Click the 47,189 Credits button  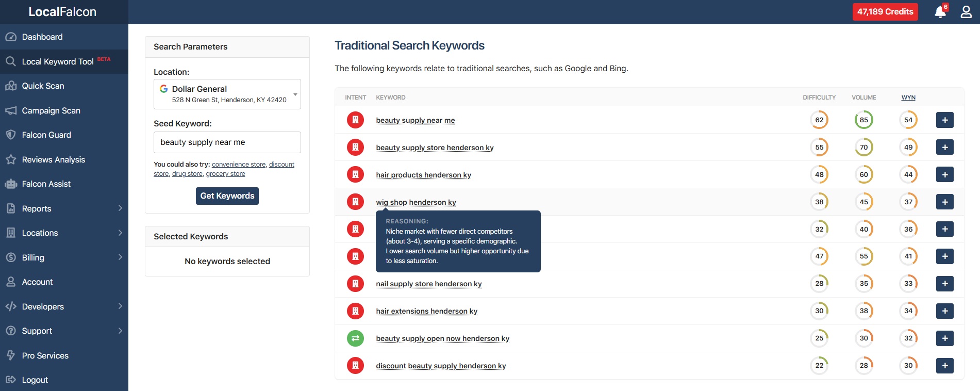click(885, 12)
